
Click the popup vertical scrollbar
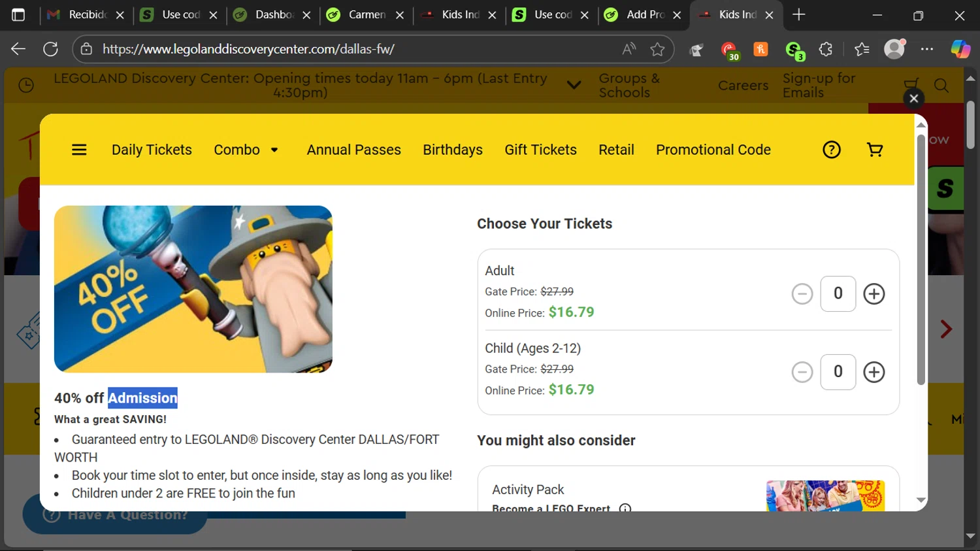921,259
